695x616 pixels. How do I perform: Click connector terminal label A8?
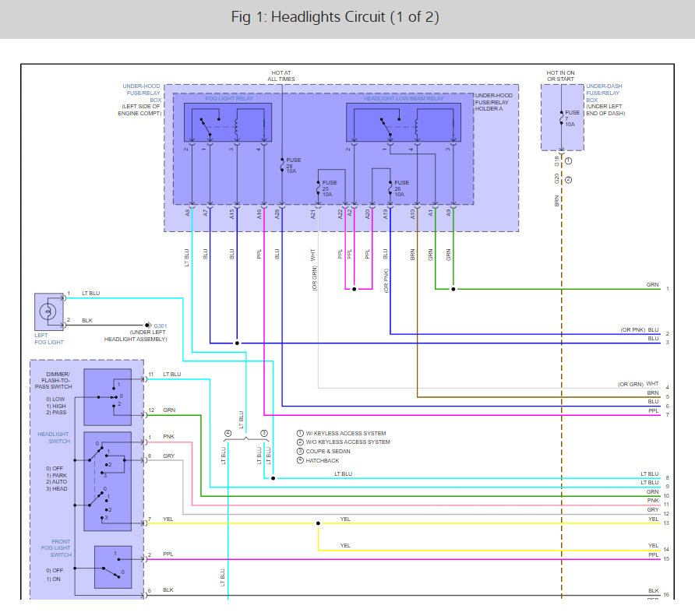[188, 213]
